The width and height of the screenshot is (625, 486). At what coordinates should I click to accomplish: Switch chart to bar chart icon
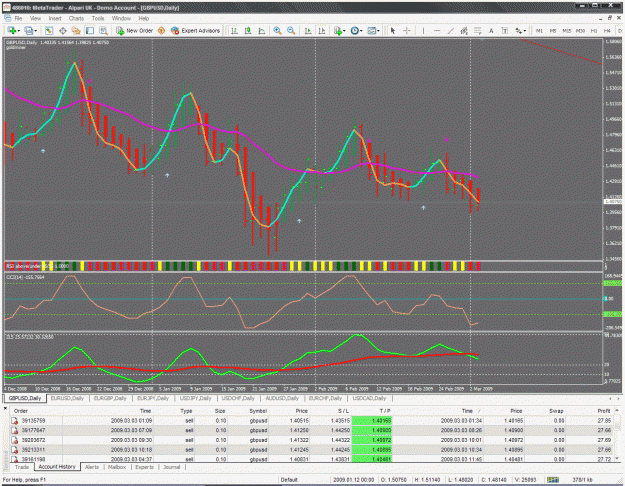234,31
